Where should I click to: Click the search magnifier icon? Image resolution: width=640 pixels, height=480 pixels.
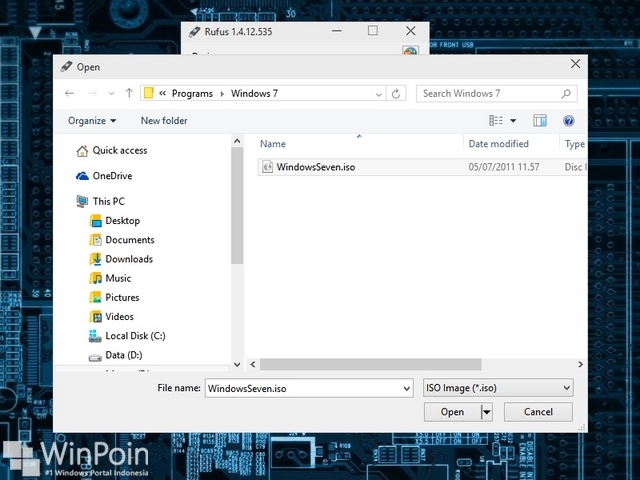(566, 93)
